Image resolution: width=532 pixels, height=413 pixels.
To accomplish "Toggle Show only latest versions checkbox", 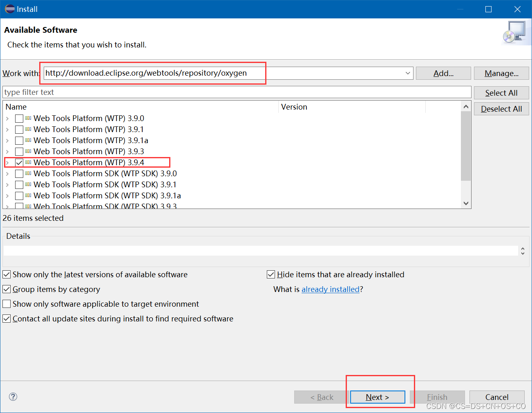I will (x=7, y=274).
